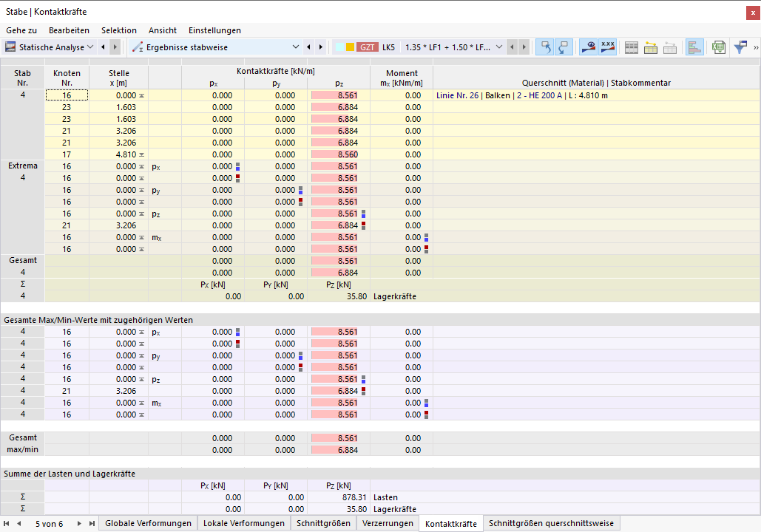This screenshot has height=532, width=761.
Task: Go to previous table tab
Action: click(19, 524)
